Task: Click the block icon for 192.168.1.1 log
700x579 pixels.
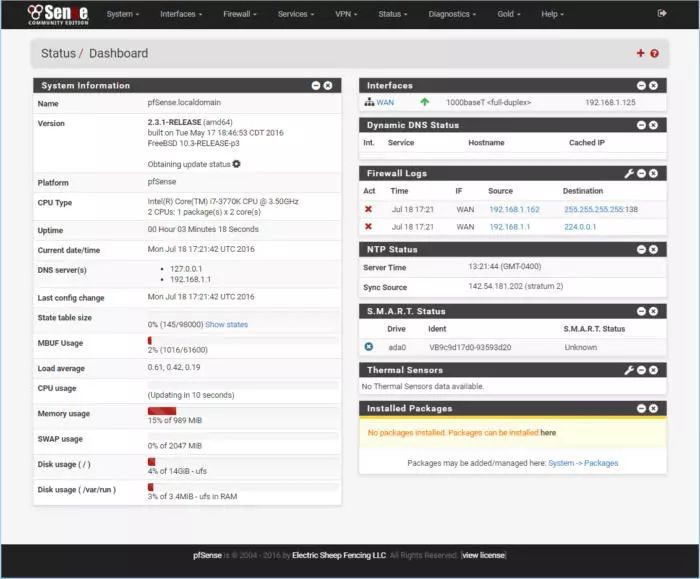Action: coord(368,226)
